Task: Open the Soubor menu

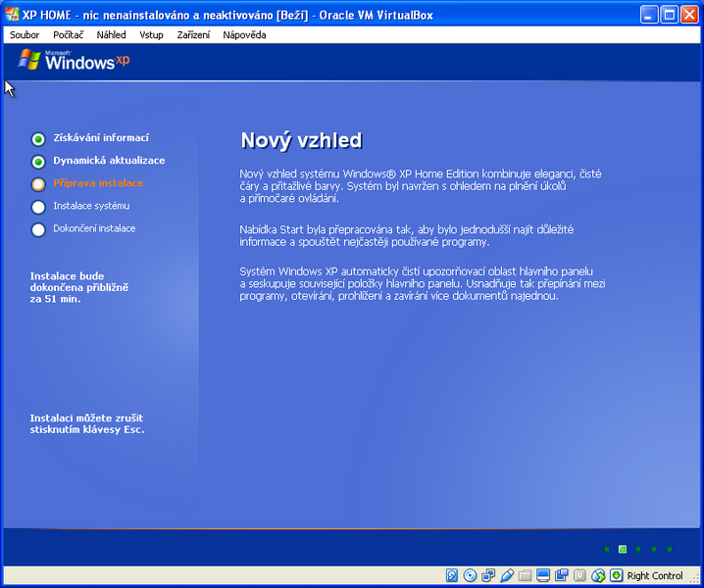Action: click(x=25, y=35)
